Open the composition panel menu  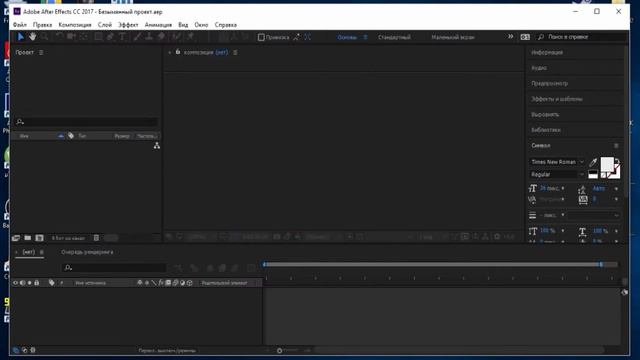(236, 52)
